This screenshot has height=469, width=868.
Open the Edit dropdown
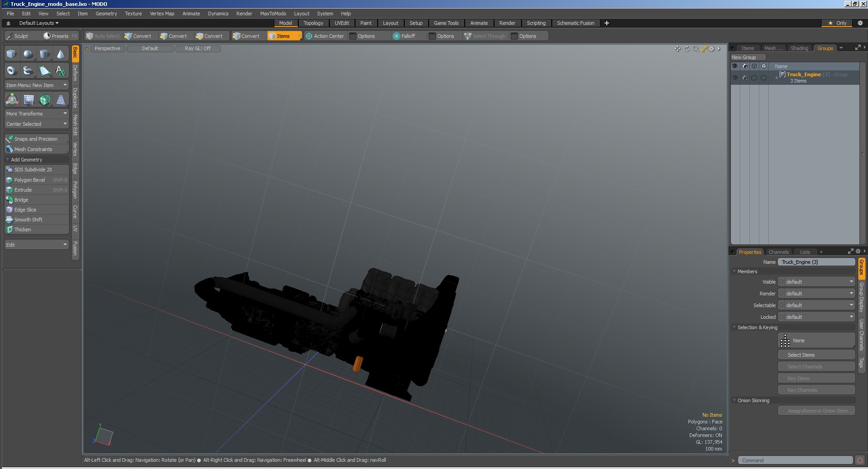click(x=37, y=245)
